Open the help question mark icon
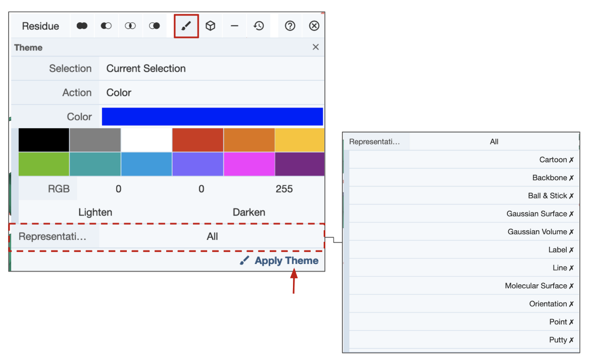Image resolution: width=591 pixels, height=364 pixels. (290, 26)
